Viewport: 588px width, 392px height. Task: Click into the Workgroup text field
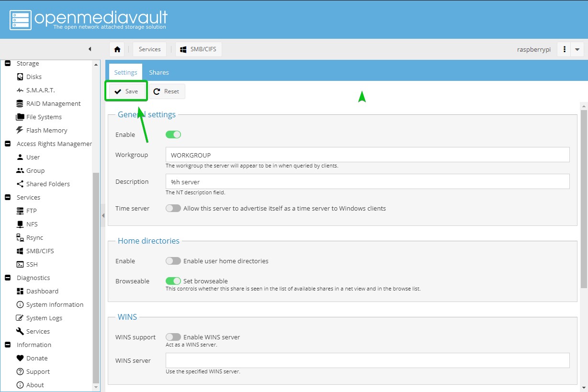tap(367, 155)
